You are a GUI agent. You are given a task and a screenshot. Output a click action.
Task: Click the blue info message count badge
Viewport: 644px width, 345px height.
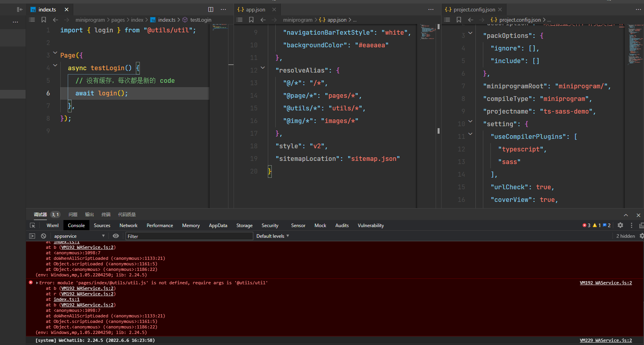click(607, 226)
